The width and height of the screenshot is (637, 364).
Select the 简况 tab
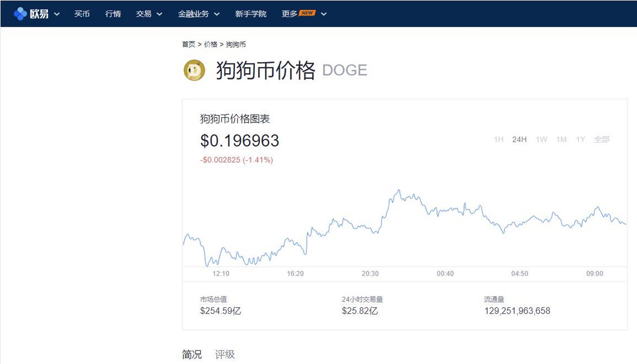(192, 354)
